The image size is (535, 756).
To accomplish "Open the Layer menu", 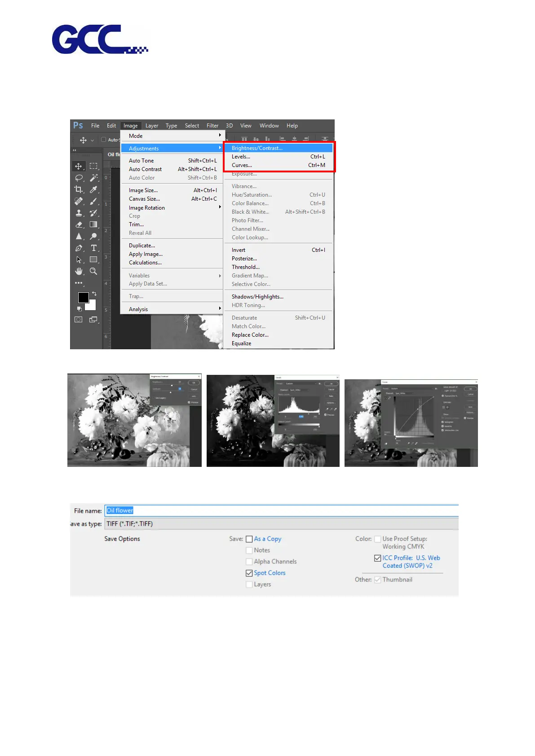I will [152, 126].
